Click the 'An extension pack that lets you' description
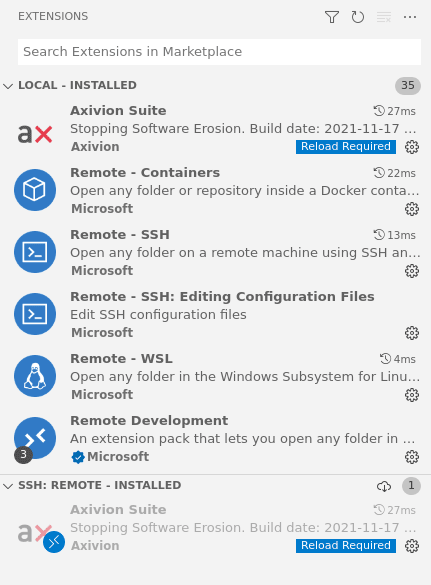 [x=243, y=439]
